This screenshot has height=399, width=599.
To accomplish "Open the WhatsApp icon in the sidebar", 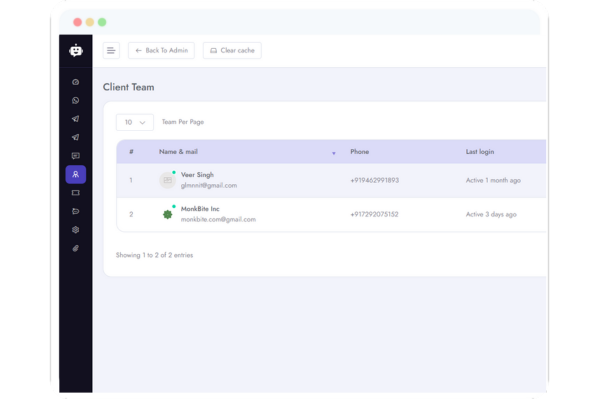I will [x=76, y=101].
